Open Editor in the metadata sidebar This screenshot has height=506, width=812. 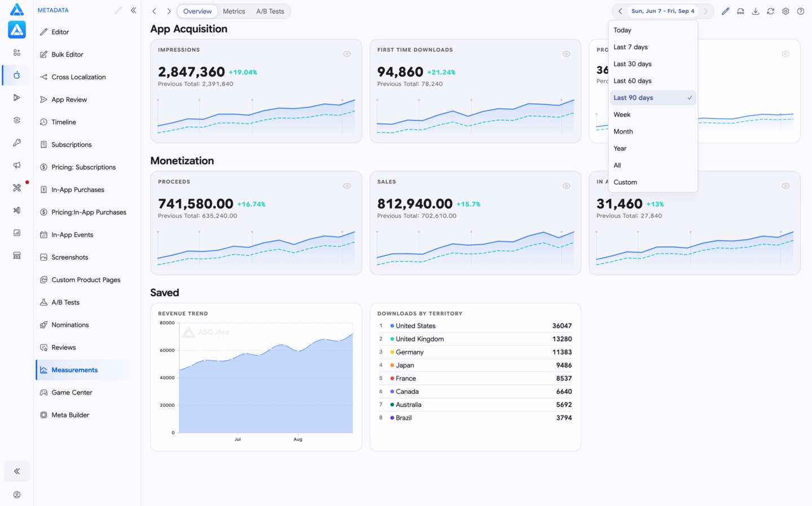pyautogui.click(x=86, y=32)
